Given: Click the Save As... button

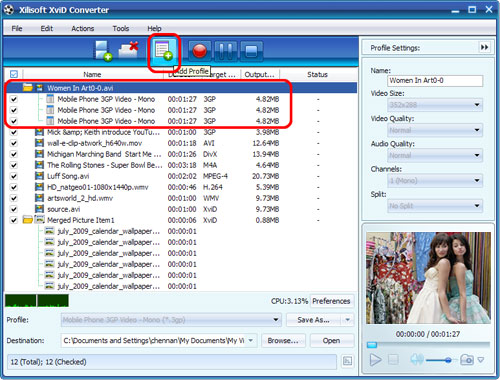Looking at the screenshot, I should point(313,320).
